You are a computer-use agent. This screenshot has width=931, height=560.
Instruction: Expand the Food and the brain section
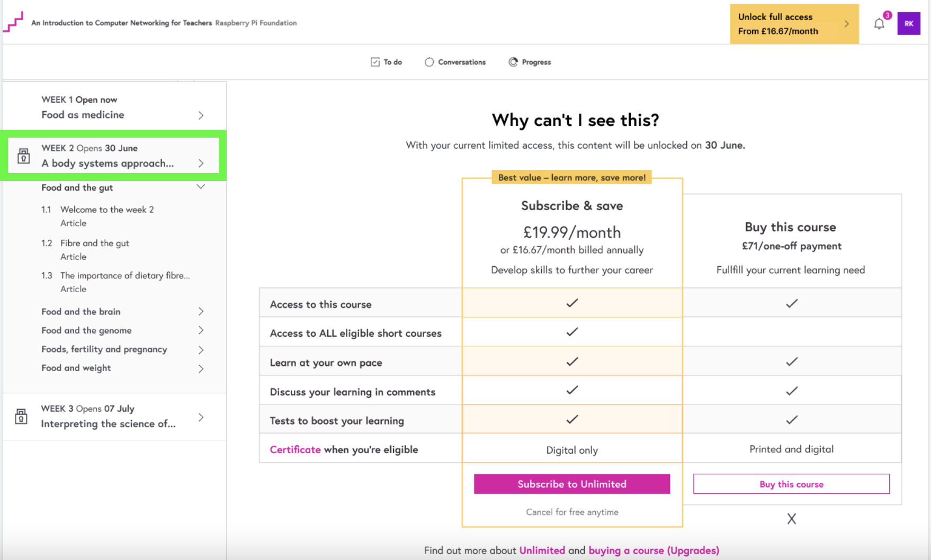pyautogui.click(x=201, y=312)
